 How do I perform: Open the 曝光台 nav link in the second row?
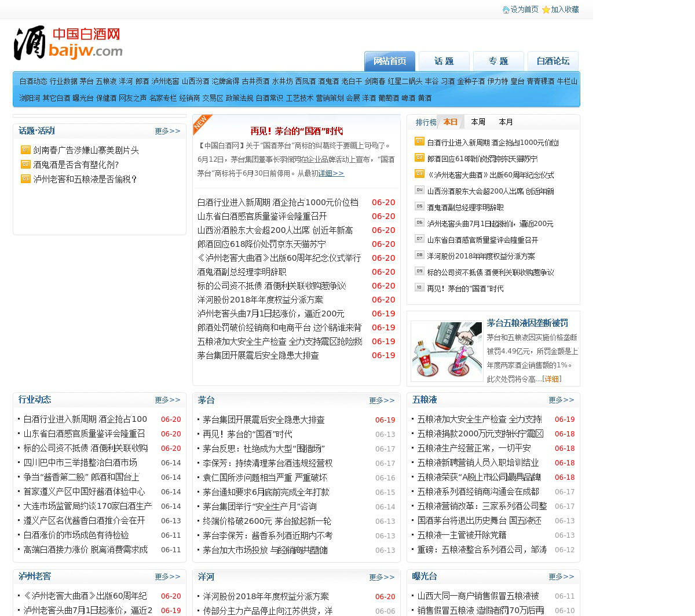83,99
